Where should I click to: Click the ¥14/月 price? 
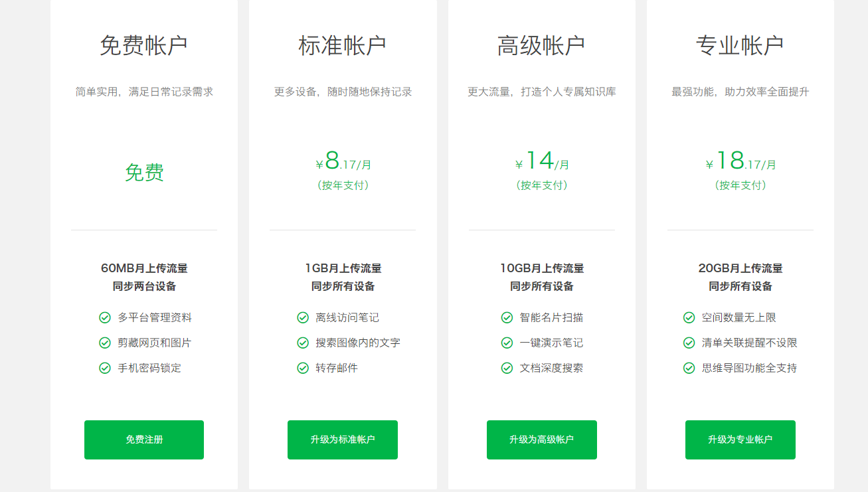click(x=542, y=161)
